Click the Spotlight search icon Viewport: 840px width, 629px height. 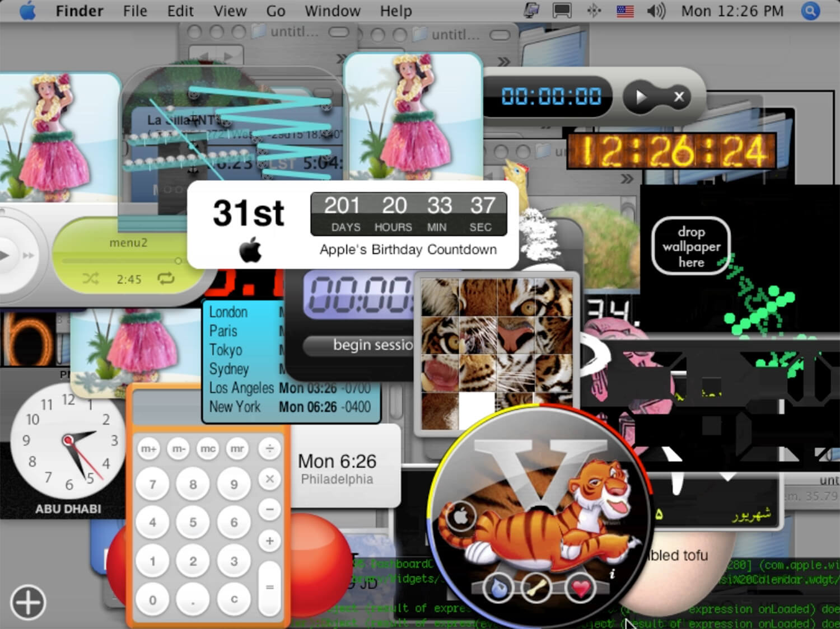tap(810, 11)
